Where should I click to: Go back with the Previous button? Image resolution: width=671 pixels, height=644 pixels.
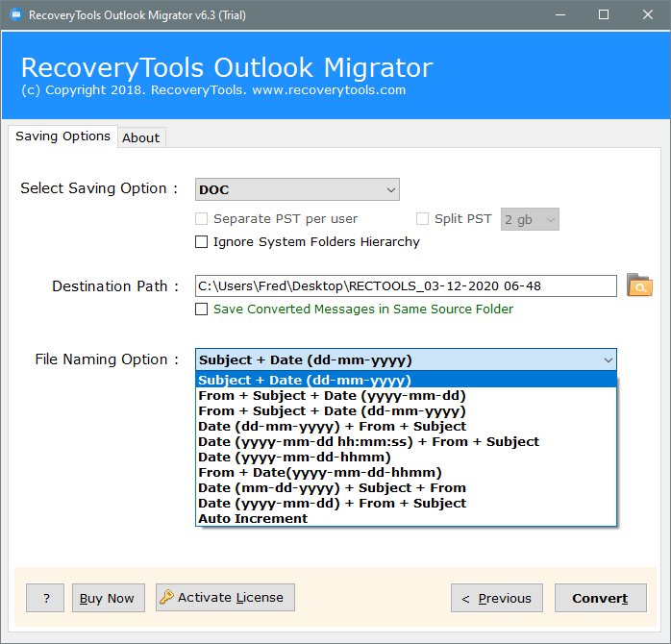pyautogui.click(x=497, y=598)
